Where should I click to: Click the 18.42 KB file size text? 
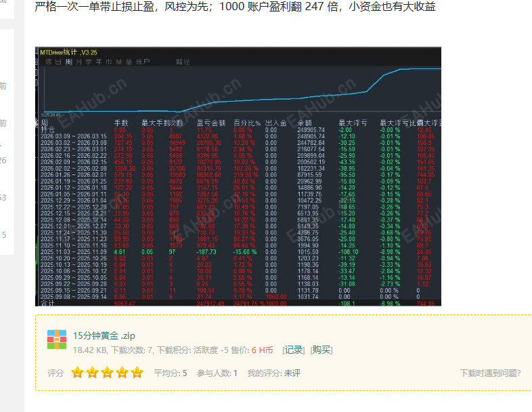point(89,350)
